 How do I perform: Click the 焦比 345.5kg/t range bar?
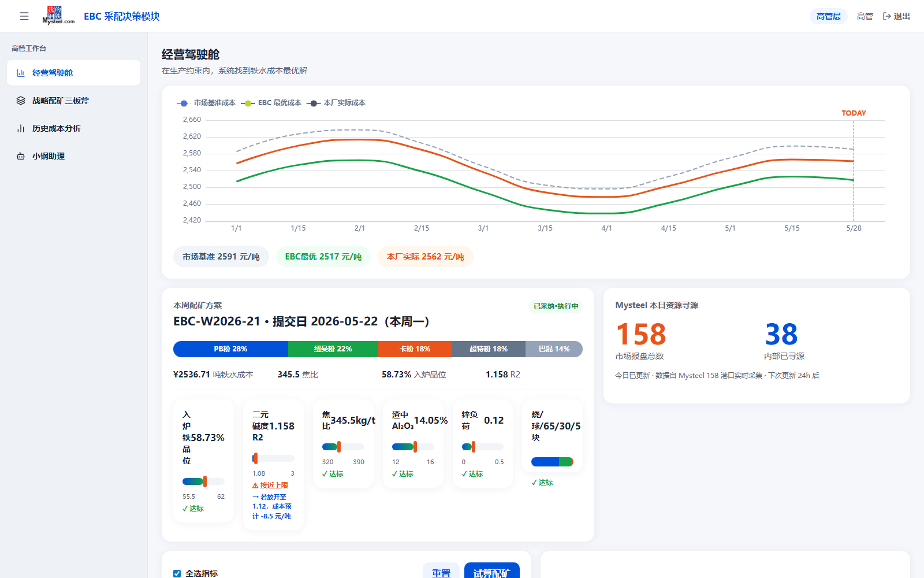(343, 447)
